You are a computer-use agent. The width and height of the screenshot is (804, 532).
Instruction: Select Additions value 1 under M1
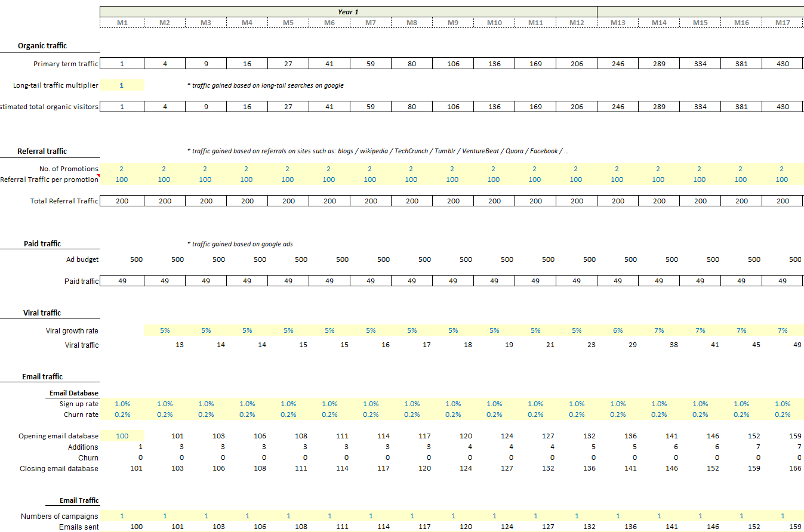tap(140, 447)
